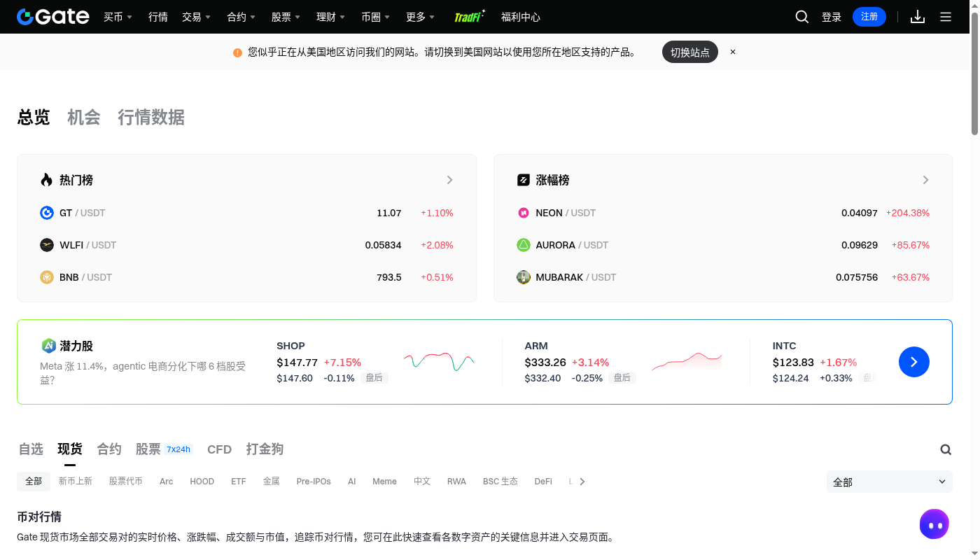Open the 买币 dropdown menu

(x=118, y=17)
